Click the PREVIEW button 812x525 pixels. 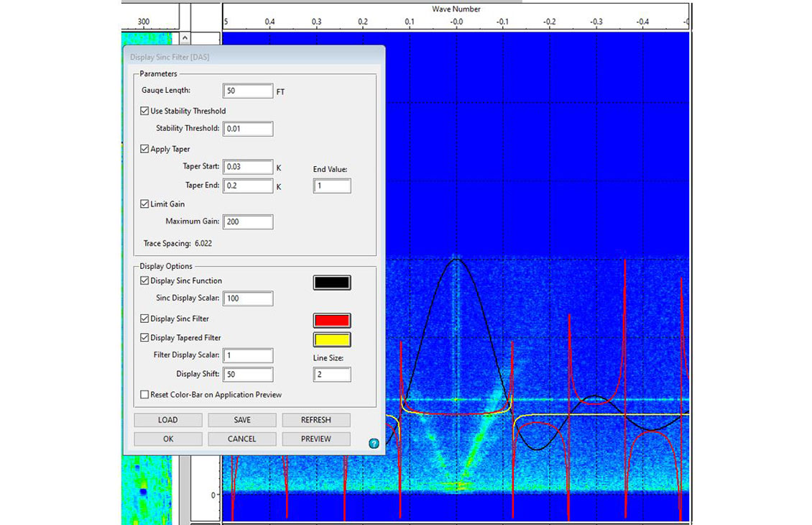(315, 439)
